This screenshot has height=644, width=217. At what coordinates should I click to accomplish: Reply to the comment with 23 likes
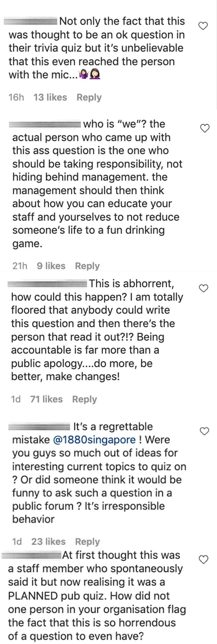tap(87, 542)
